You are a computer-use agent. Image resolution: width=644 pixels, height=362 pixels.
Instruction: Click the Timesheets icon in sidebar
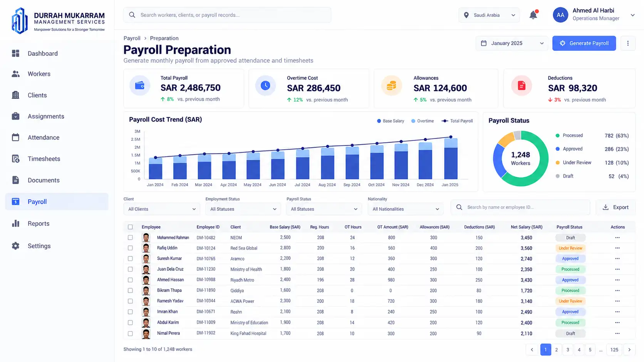click(15, 159)
